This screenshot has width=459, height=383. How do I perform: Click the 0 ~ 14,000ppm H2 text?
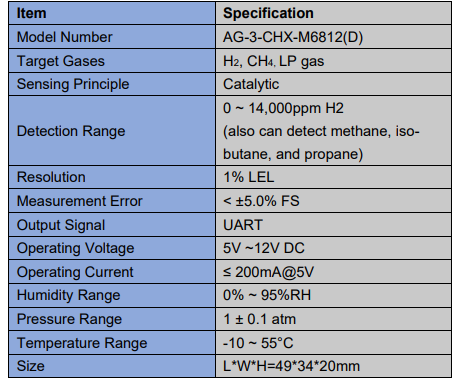(x=283, y=108)
